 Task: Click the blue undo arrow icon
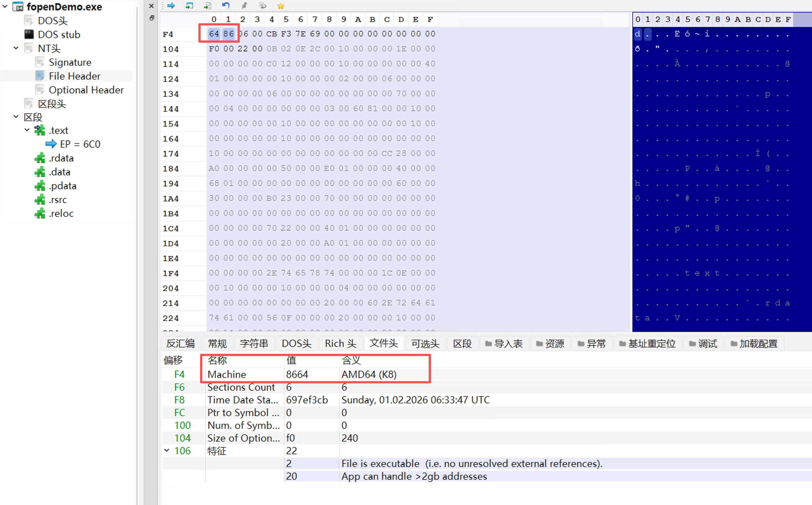coord(226,6)
